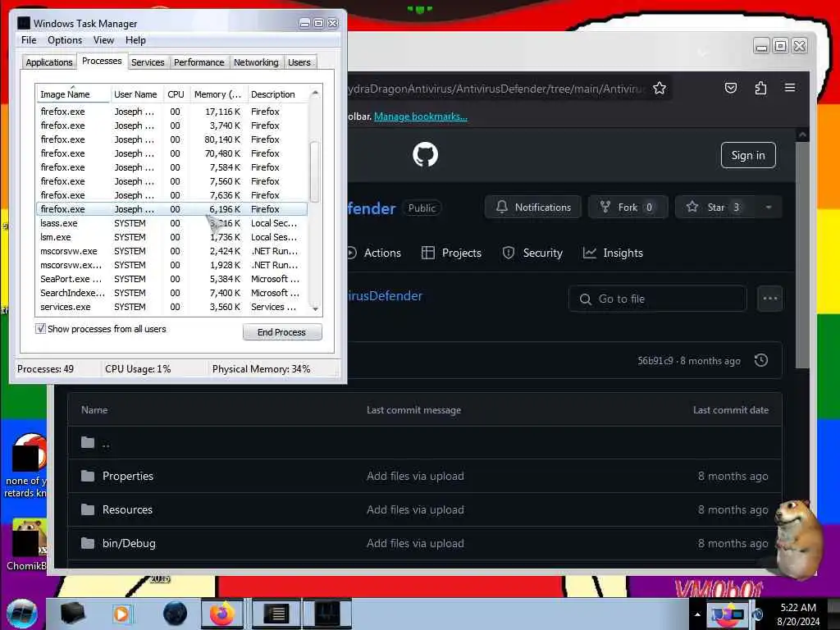Switch to Task Manager taskbar icon
Viewport: 840px width, 630px height.
pos(327,614)
